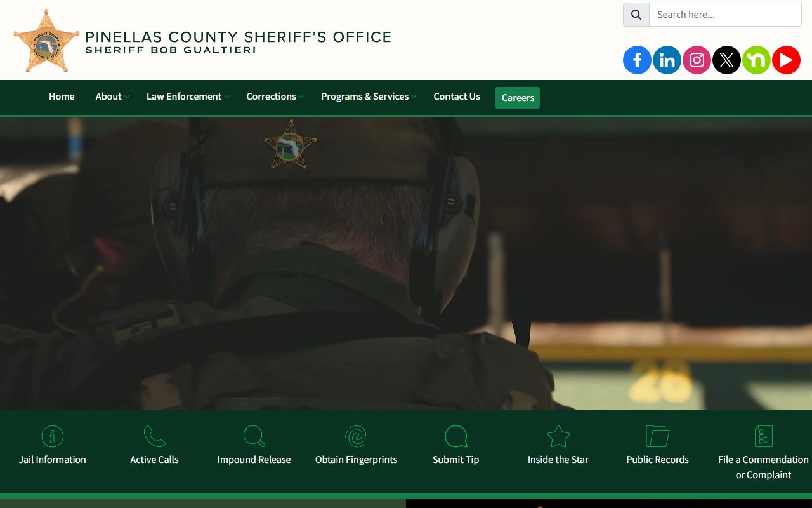Screen dimensions: 812x508
Task: Click the hero video of the deputy
Action: coord(406,264)
